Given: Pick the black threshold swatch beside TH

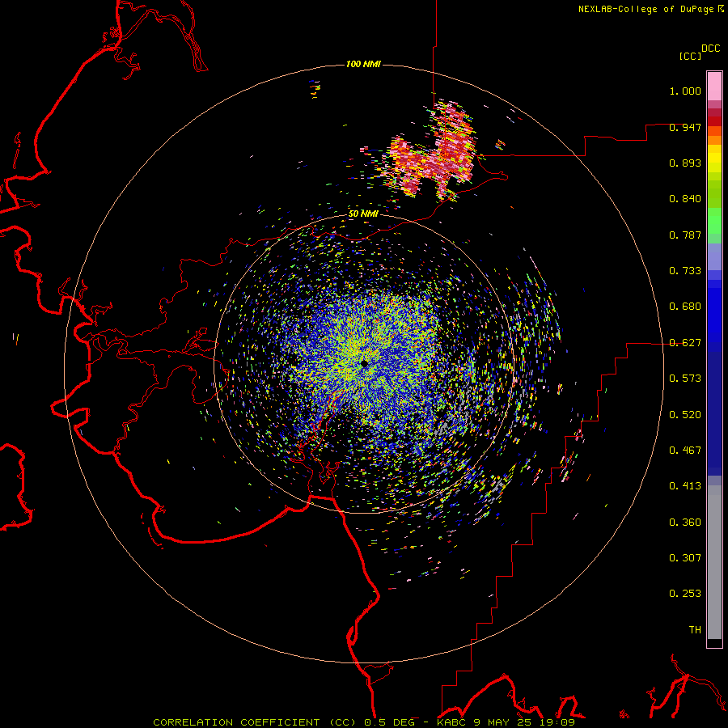Looking at the screenshot, I should point(714,643).
